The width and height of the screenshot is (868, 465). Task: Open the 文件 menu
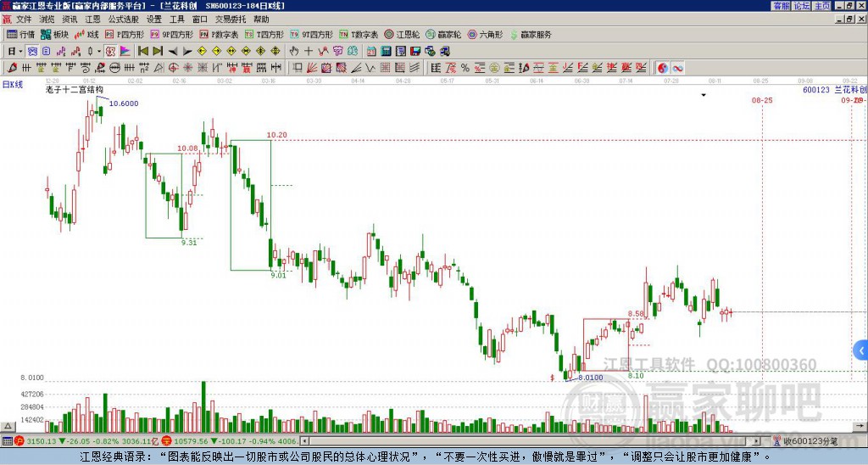click(24, 20)
